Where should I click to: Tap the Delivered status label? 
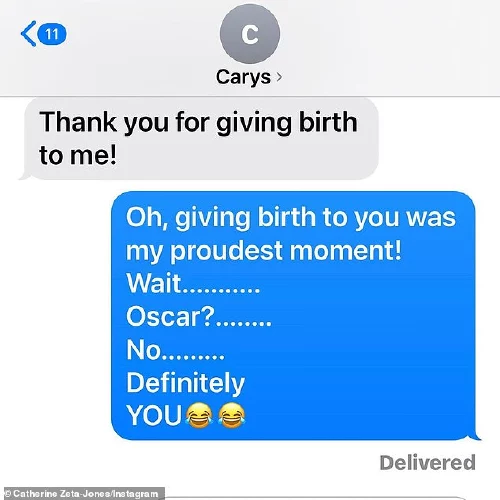(427, 462)
